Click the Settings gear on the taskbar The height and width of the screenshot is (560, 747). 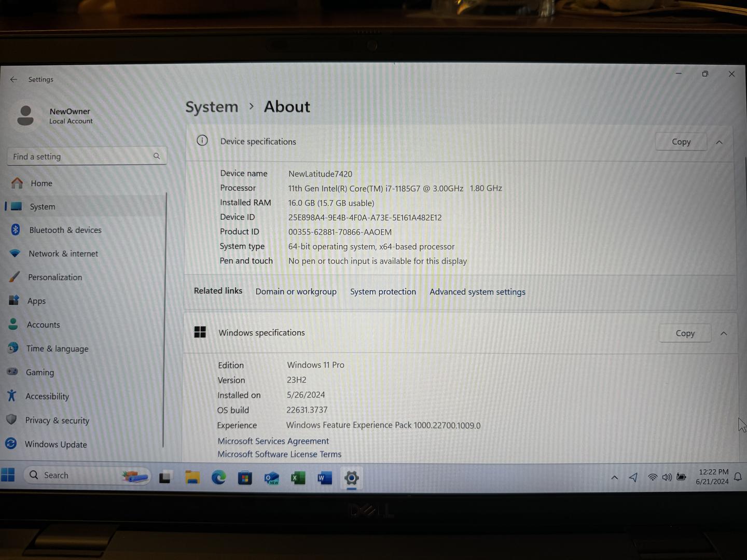pos(351,478)
